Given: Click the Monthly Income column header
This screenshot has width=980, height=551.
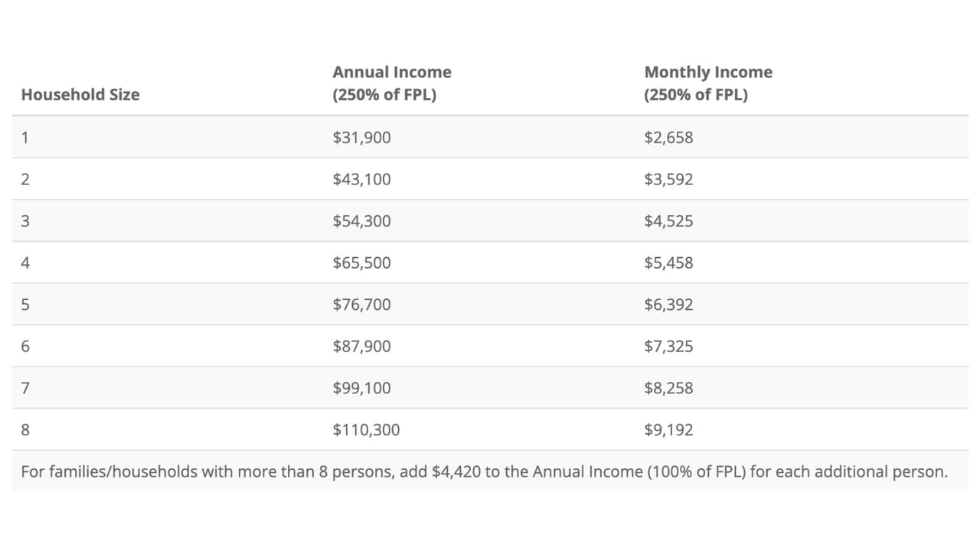Looking at the screenshot, I should tap(708, 83).
